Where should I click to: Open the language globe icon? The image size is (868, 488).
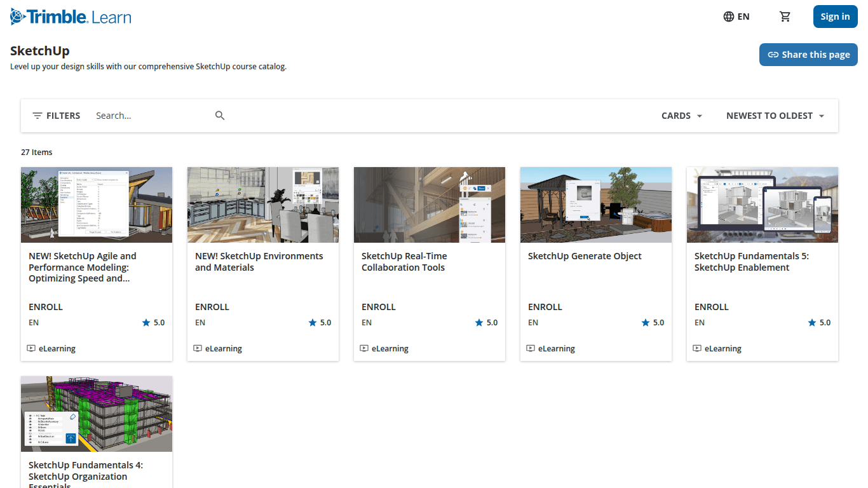coord(729,17)
